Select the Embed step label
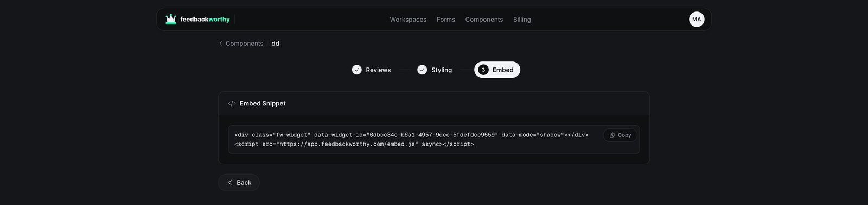Screen dimensions: 868x205 point(503,70)
